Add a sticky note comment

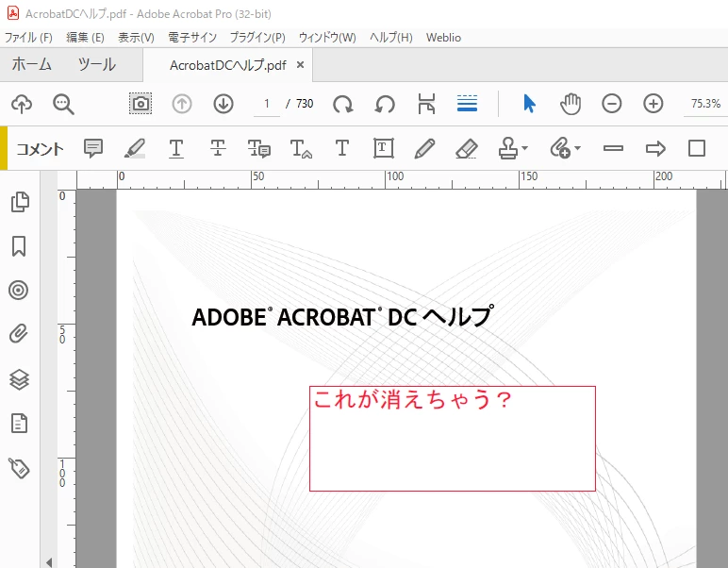click(93, 149)
